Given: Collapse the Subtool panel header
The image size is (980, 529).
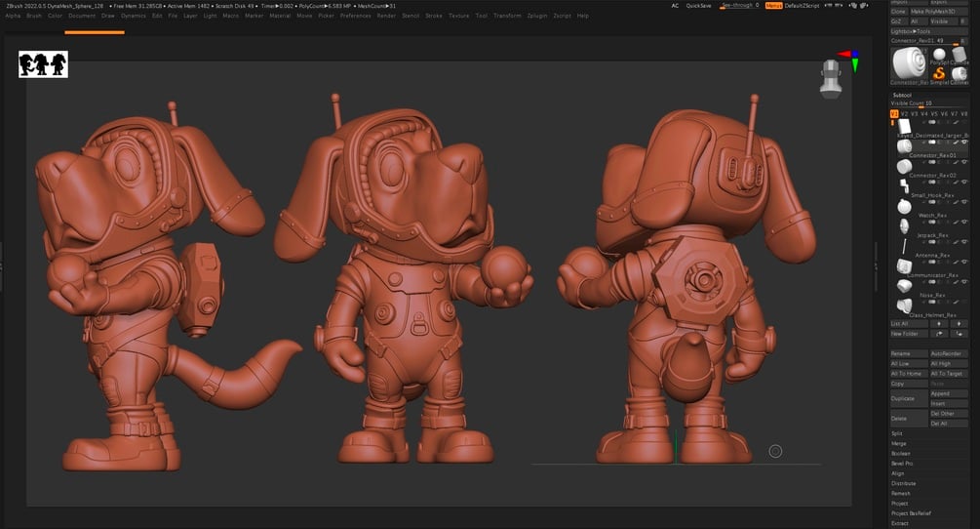Looking at the screenshot, I should tap(902, 95).
